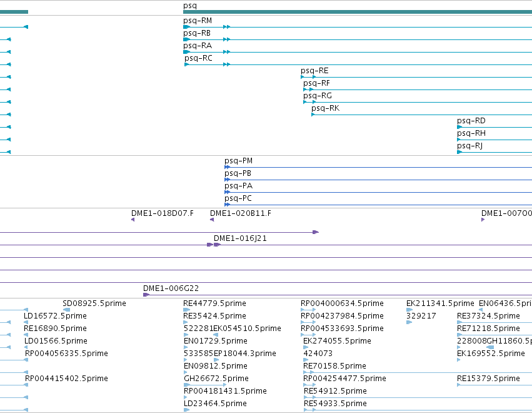Click the psq-RK transcript start arrowhead
Viewport: 532px width, 413px height.
point(313,115)
